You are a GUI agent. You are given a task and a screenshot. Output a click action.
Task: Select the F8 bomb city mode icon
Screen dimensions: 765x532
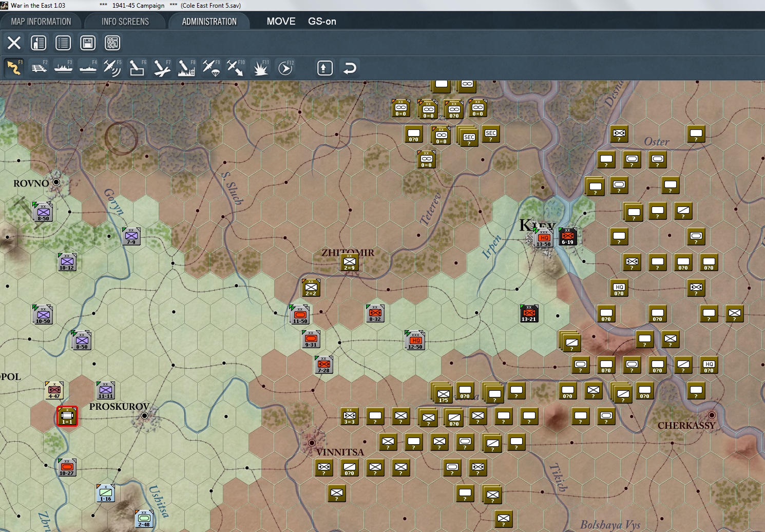[186, 68]
